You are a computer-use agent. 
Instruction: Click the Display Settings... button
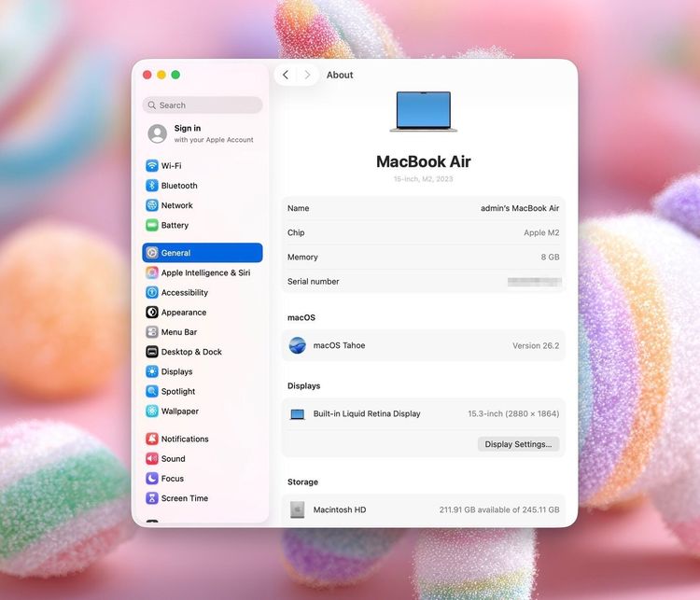[518, 444]
